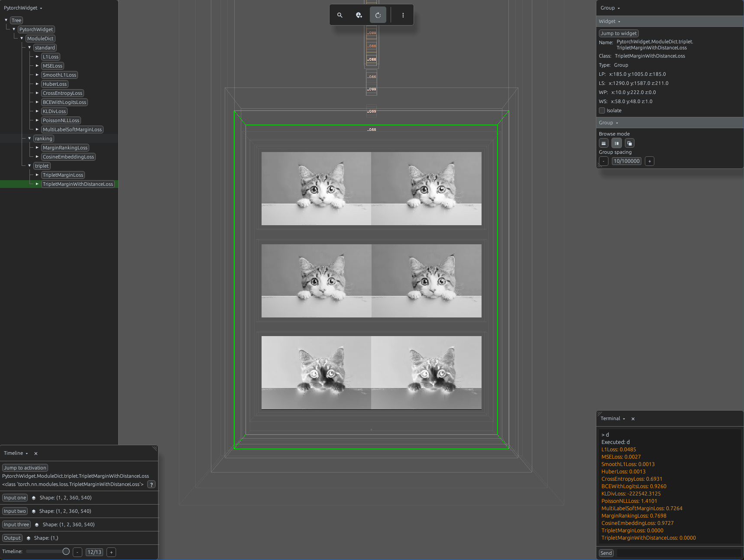Select the CosineEmbeddingLoss tree item
744x560 pixels.
[68, 157]
